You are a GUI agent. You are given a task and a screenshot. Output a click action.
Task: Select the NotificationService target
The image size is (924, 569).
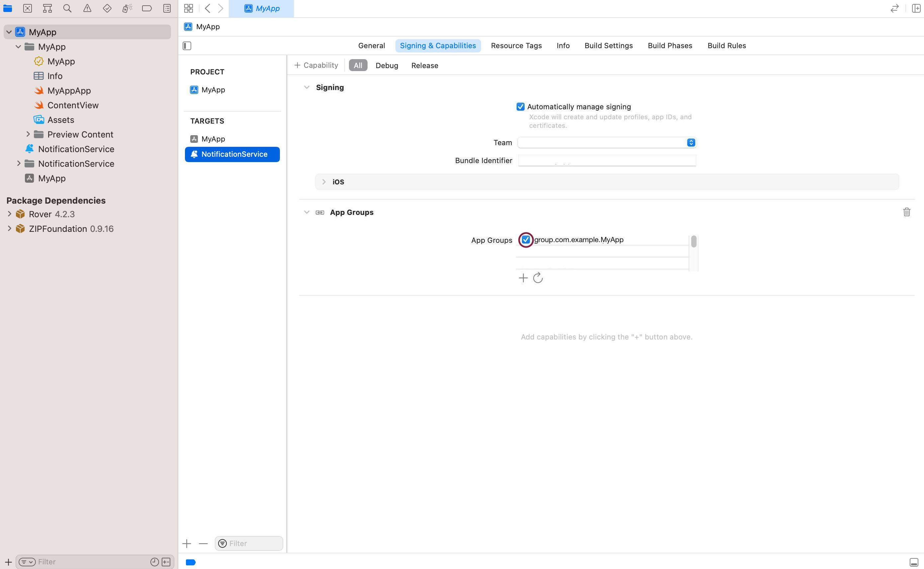232,154
